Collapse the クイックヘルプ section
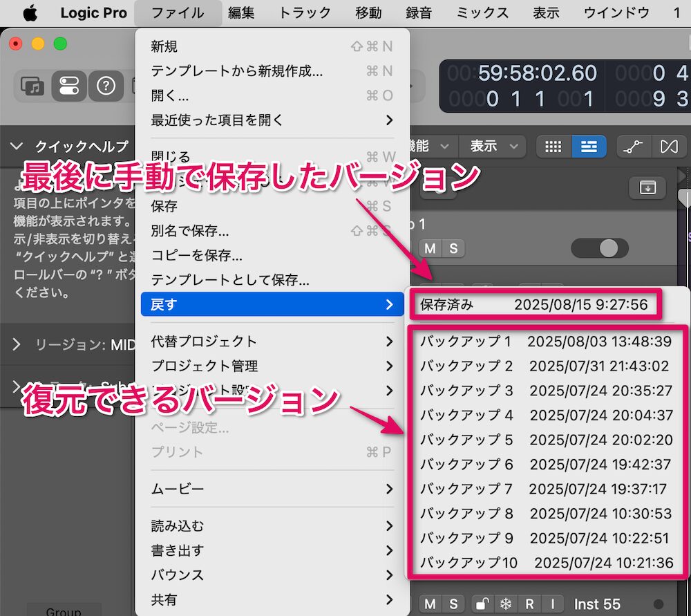 pos(17,146)
